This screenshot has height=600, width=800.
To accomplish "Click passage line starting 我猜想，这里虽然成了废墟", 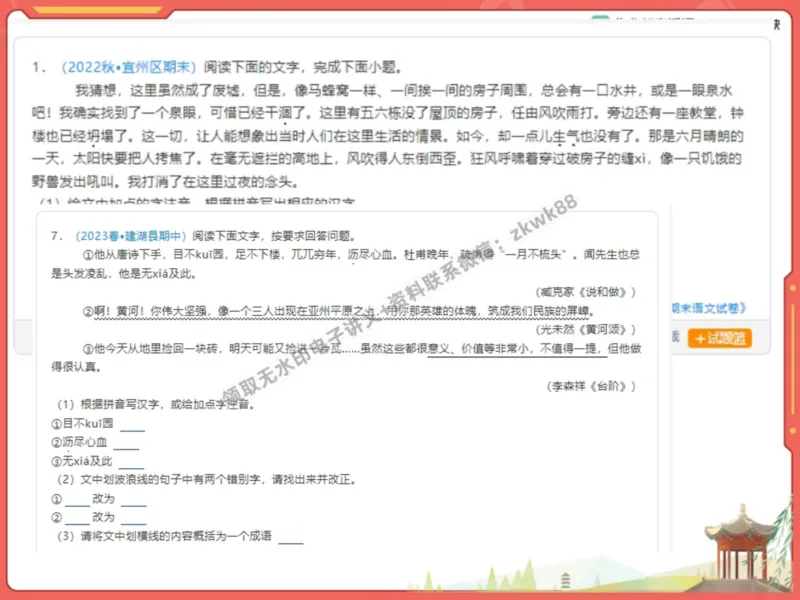I will click(x=404, y=91).
